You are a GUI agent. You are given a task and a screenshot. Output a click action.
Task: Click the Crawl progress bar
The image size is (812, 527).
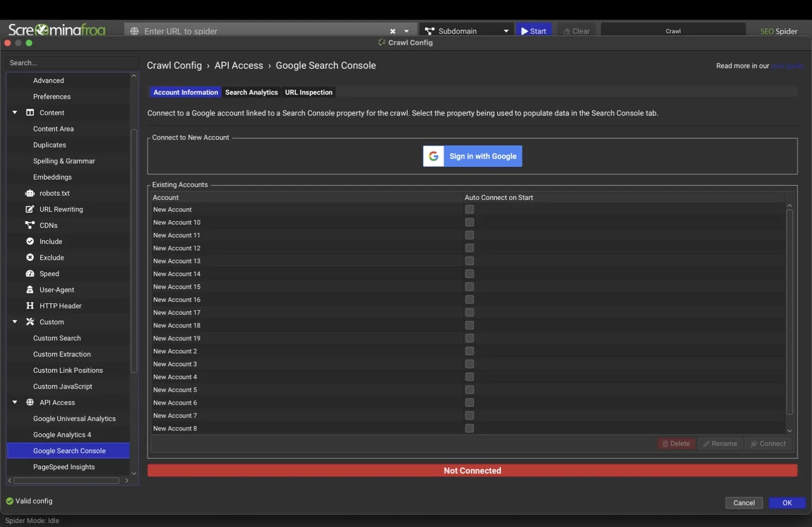[x=673, y=31]
